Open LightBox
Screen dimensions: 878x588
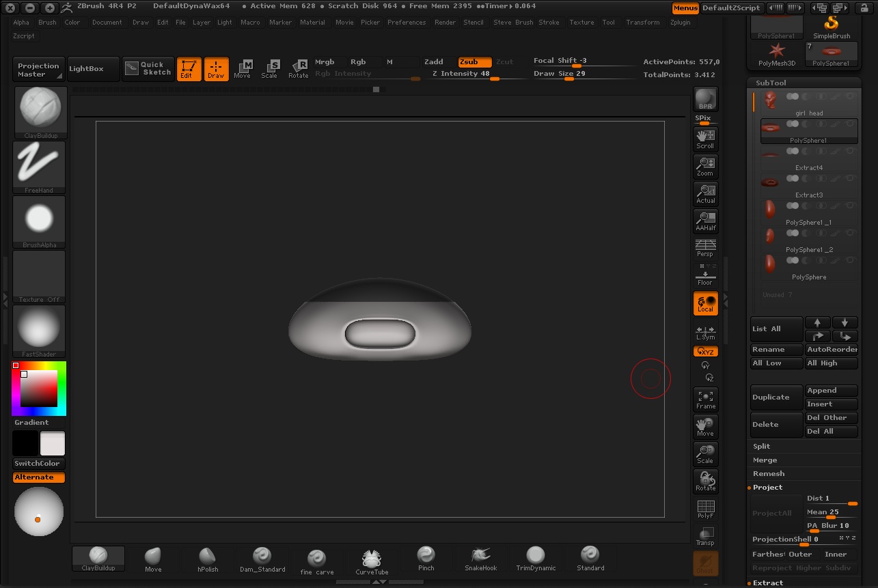(93, 69)
